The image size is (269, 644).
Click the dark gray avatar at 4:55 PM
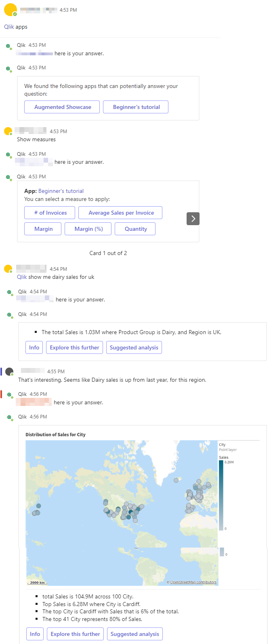coord(9,372)
